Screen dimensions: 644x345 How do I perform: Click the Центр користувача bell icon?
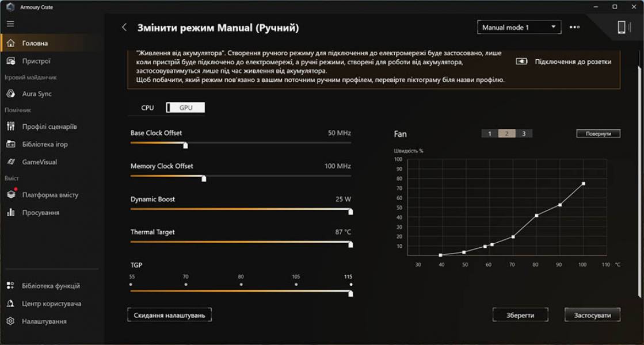(10, 303)
